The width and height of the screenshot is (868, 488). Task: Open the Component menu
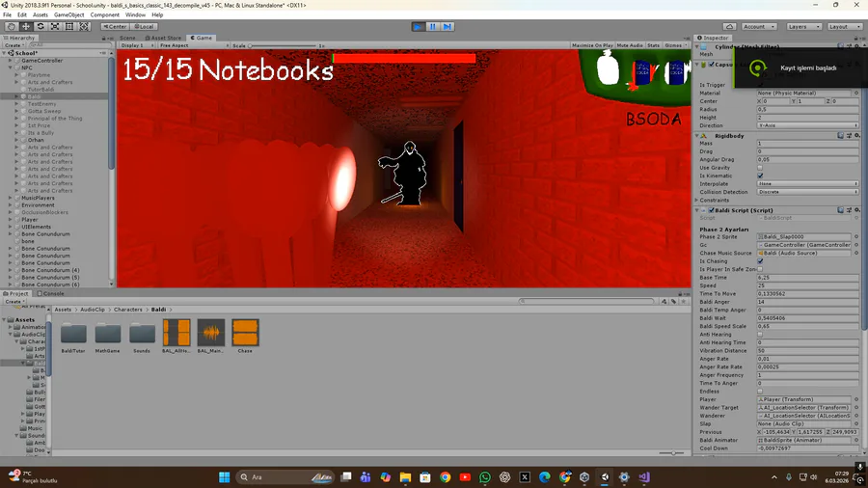tap(104, 14)
